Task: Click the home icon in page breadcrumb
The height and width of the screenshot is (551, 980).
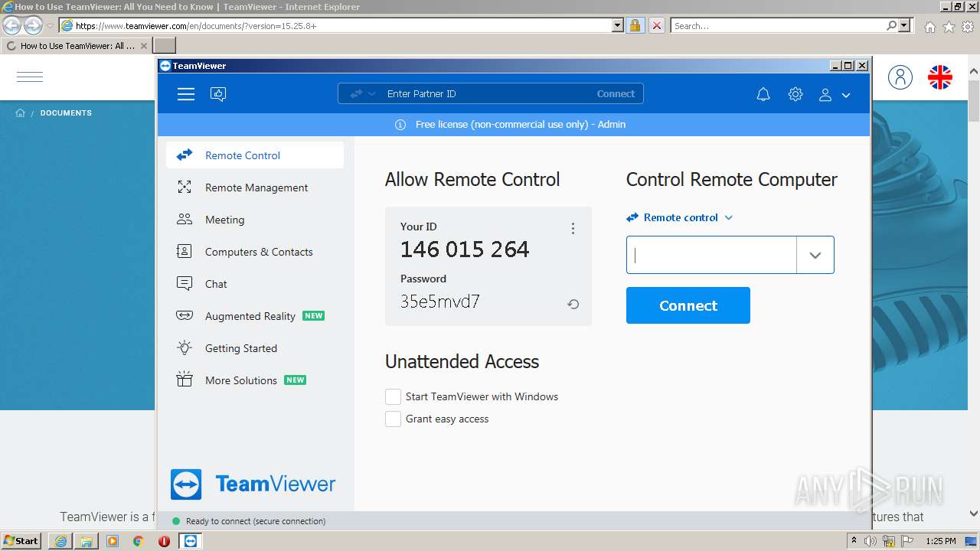Action: (21, 113)
